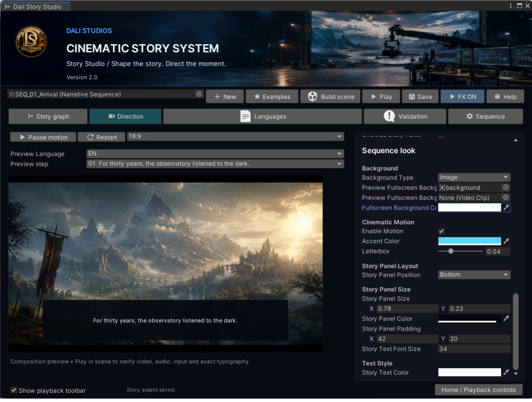Click the New sequence button

pos(225,96)
